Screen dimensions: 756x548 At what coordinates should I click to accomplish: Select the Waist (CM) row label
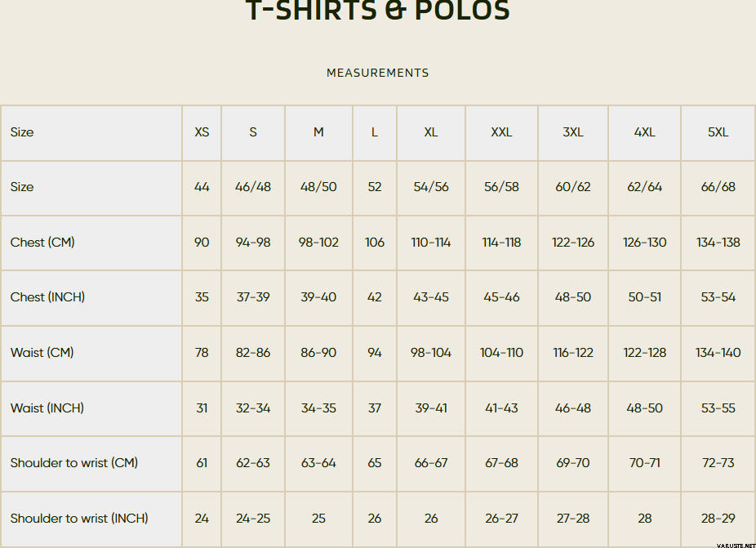(x=42, y=353)
